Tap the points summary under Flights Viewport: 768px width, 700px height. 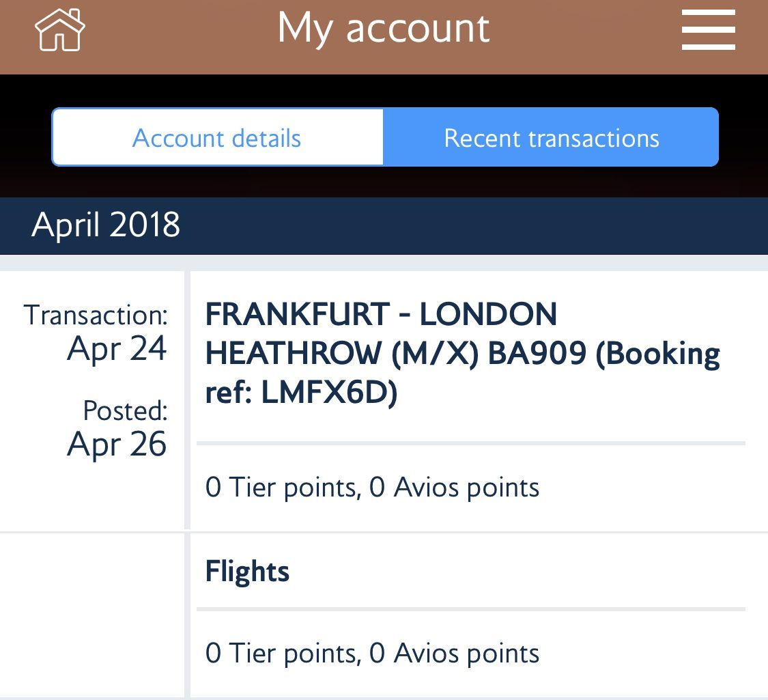coord(372,654)
